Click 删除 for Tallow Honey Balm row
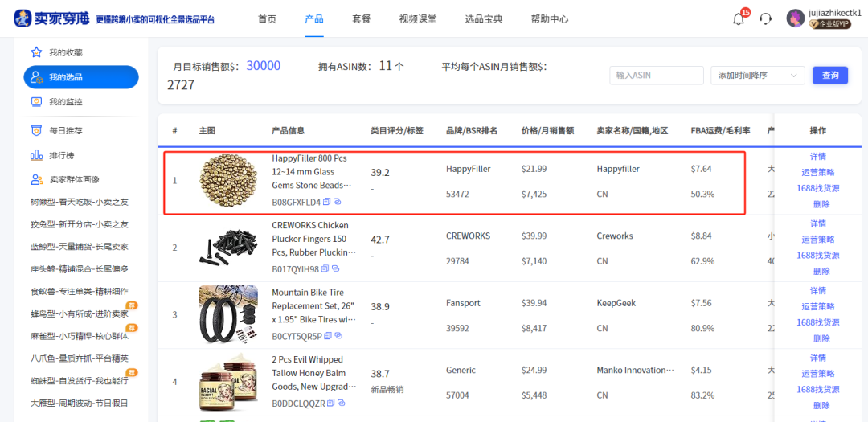This screenshot has width=868, height=422. point(821,405)
